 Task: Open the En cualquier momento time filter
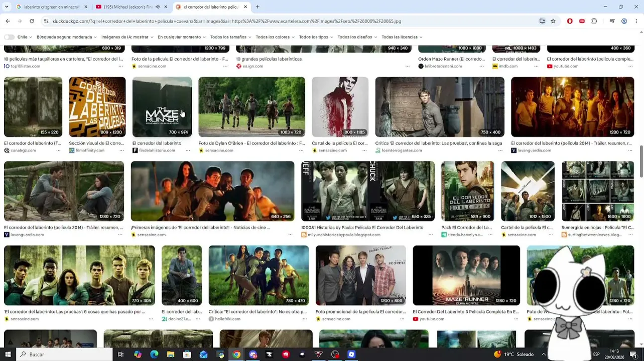pyautogui.click(x=182, y=37)
